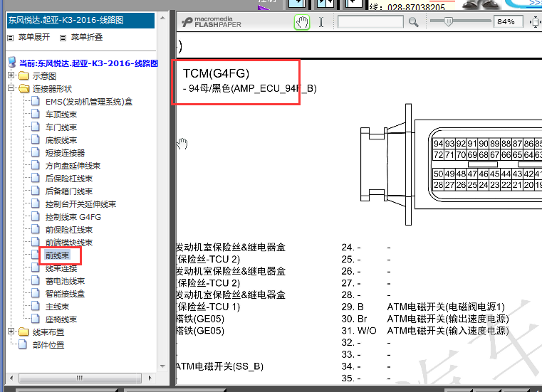Open 前端模块线束 page
The image size is (542, 392).
69,243
